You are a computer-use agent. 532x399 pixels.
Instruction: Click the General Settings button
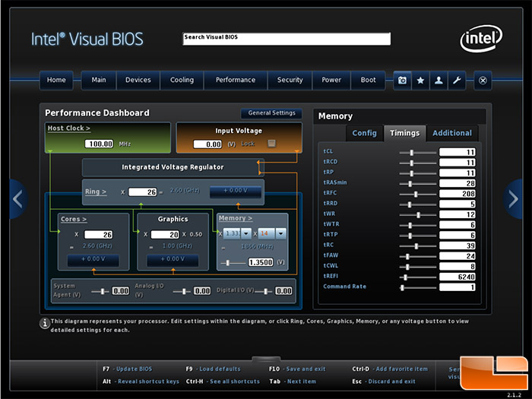pos(271,113)
